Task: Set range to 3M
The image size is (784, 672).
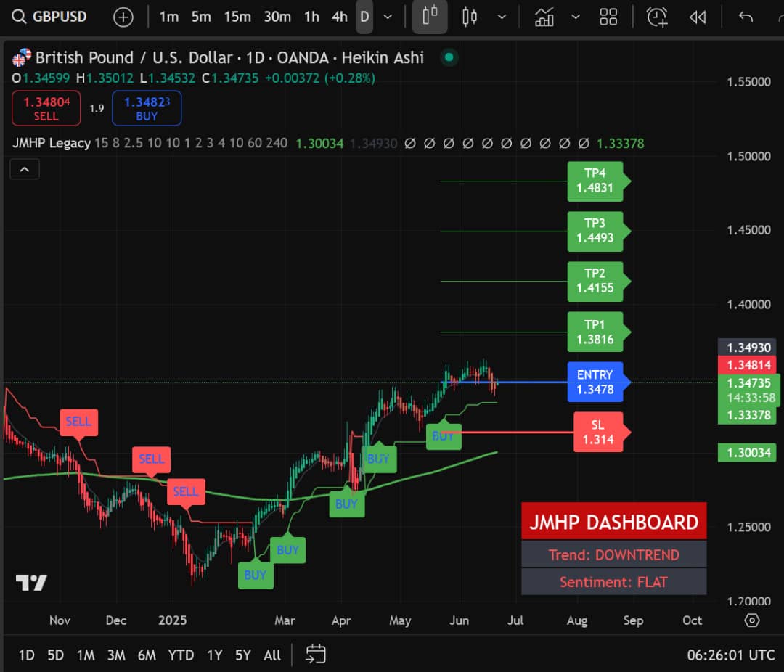Action: point(116,655)
